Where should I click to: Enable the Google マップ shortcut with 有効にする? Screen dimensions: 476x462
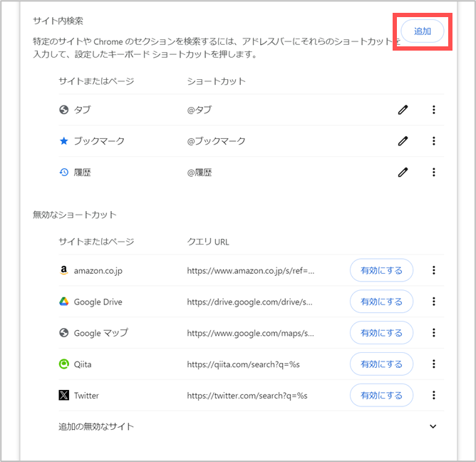381,333
